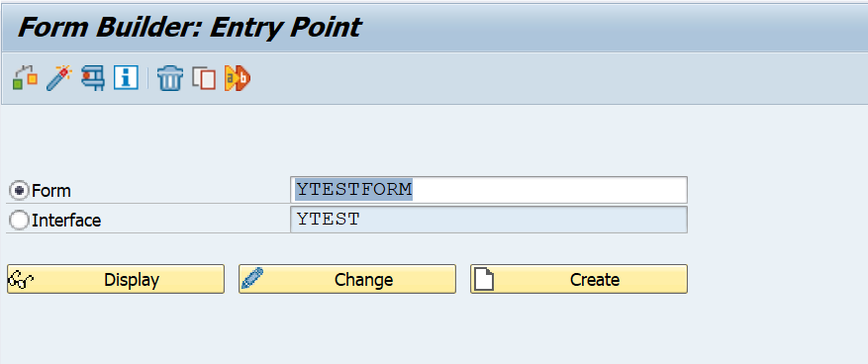Click the pencil icon on Change button

(251, 279)
